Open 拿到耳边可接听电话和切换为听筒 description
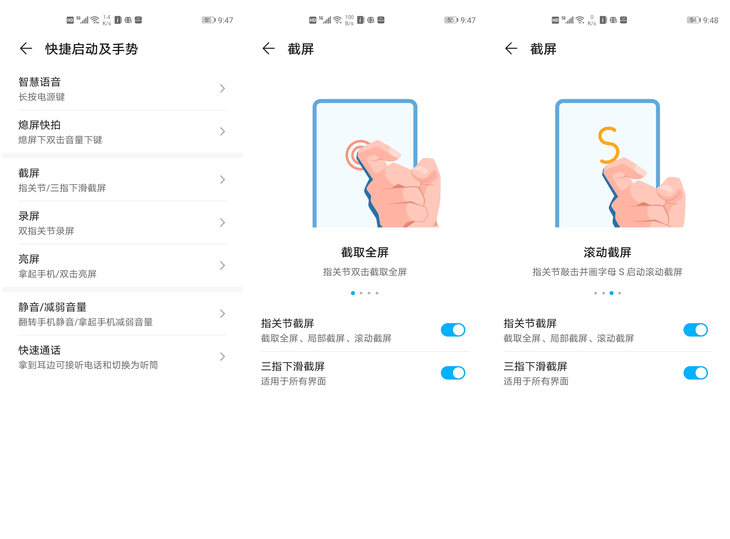730x539 pixels. (x=88, y=365)
